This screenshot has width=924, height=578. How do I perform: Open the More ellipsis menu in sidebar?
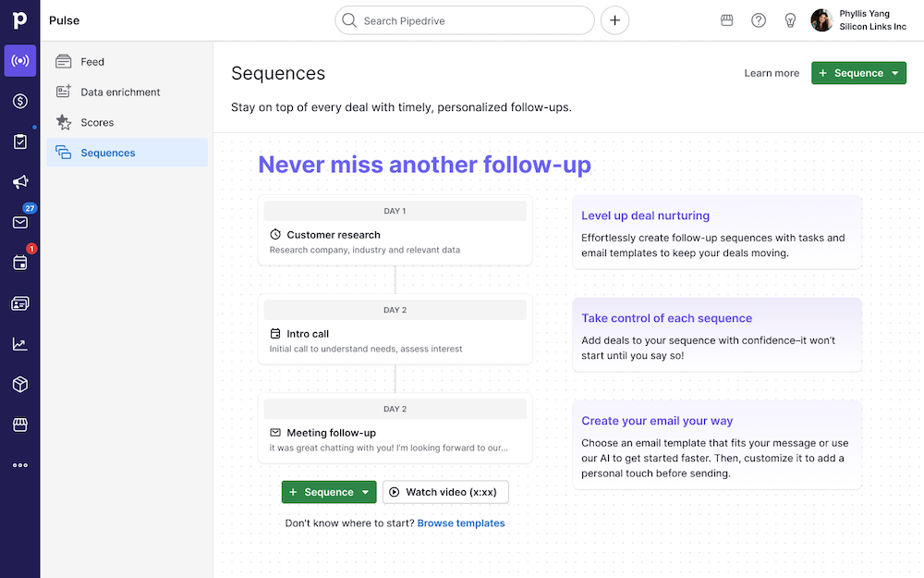pos(20,465)
